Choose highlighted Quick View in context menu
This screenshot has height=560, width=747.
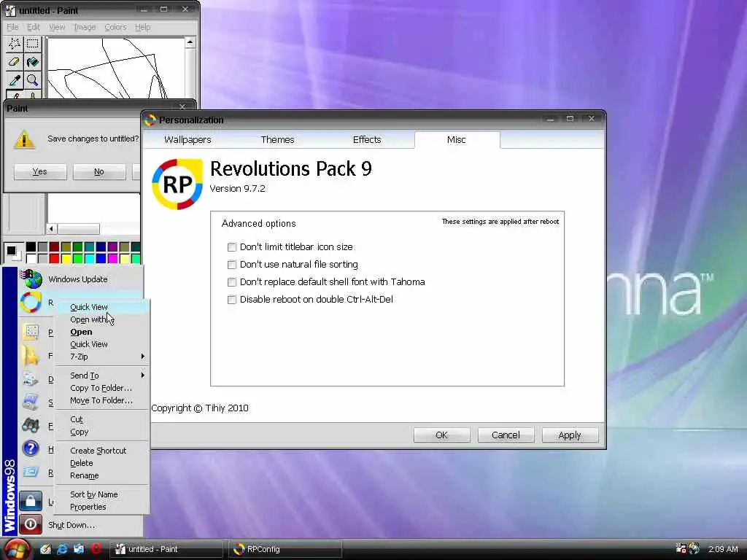pos(102,307)
